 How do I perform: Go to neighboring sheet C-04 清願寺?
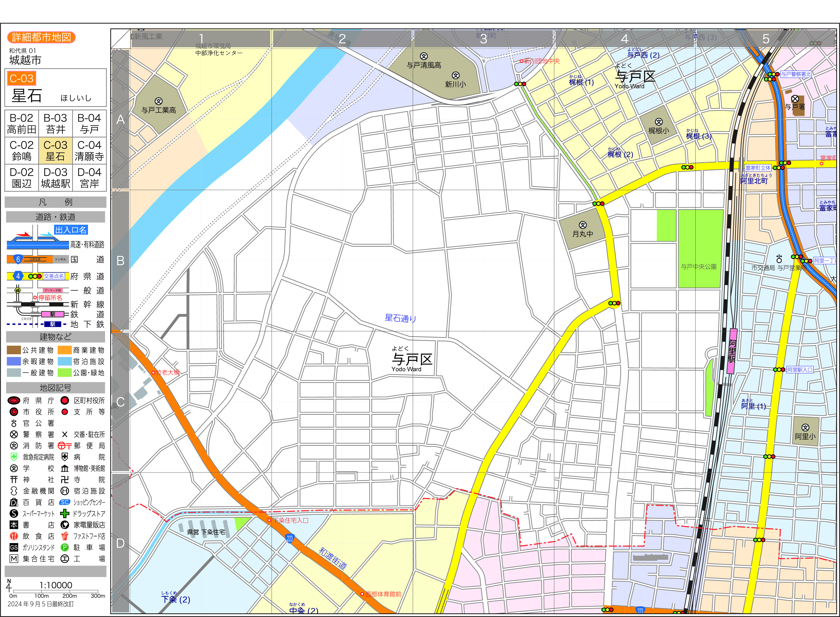point(89,150)
